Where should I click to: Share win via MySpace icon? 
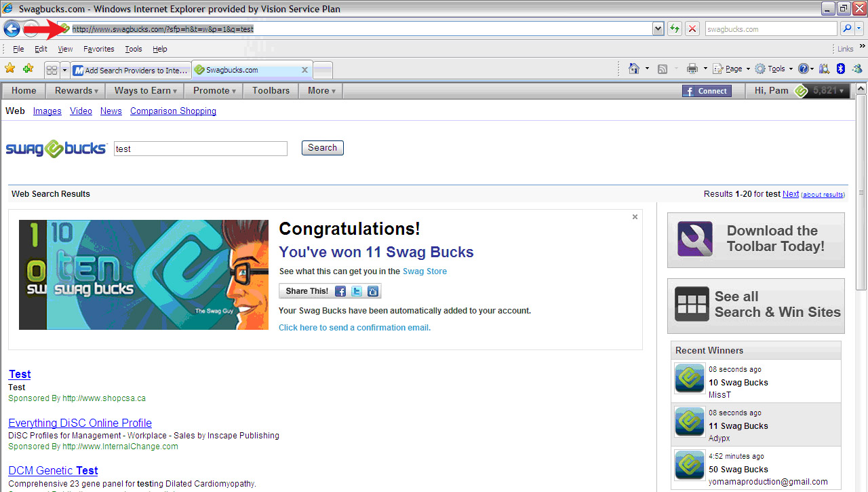point(373,291)
